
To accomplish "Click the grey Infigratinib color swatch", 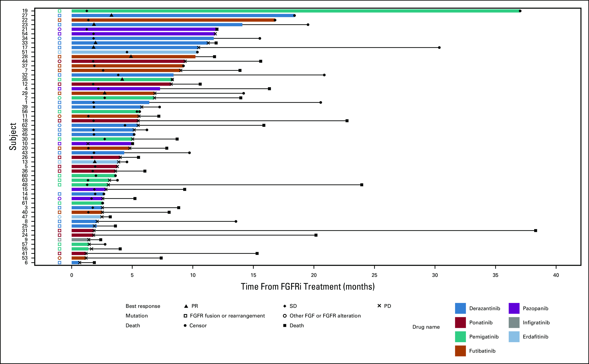I will (514, 323).
